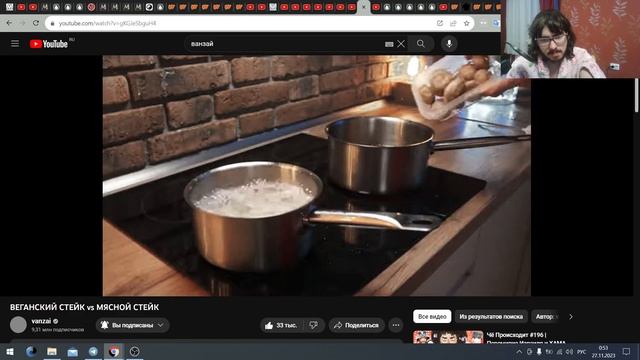Go back with browser back arrow
The width and height of the screenshot is (640, 360).
point(9,23)
